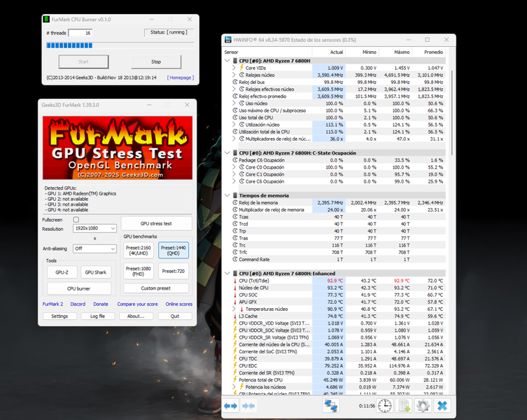
Task: Open the Anti-aliasing dropdown set to Off
Action: [x=94, y=248]
